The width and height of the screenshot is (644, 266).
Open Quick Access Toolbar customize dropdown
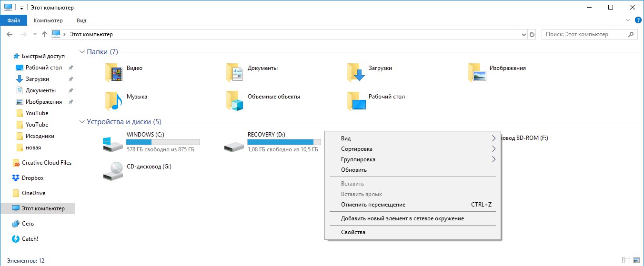coord(21,8)
